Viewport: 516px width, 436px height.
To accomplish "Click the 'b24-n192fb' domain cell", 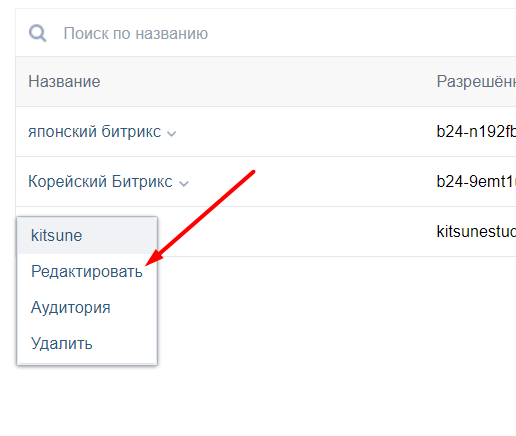I will pos(476,131).
